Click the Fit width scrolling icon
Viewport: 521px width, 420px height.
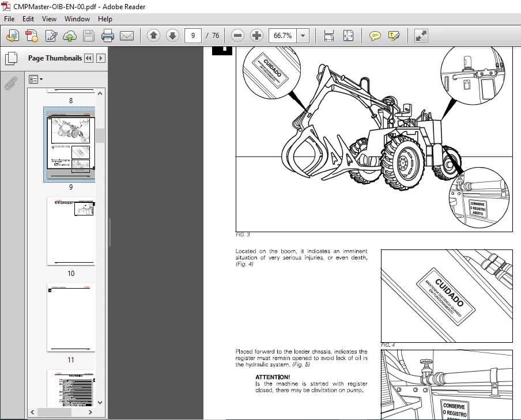(329, 36)
